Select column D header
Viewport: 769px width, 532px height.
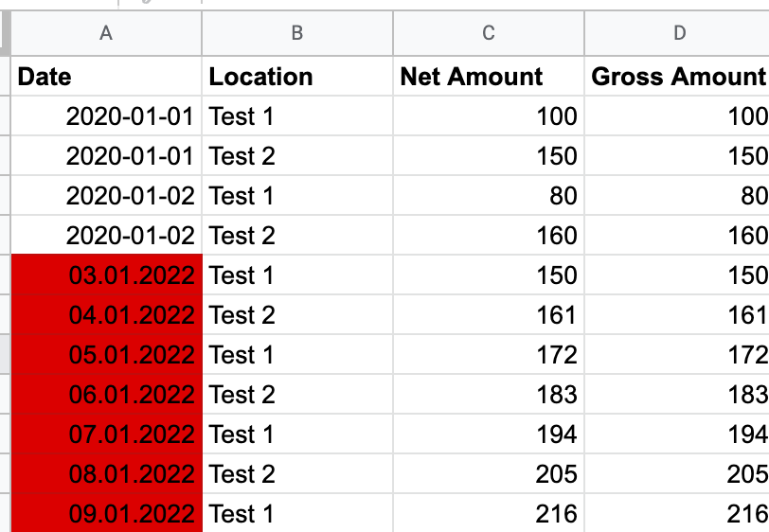677,33
